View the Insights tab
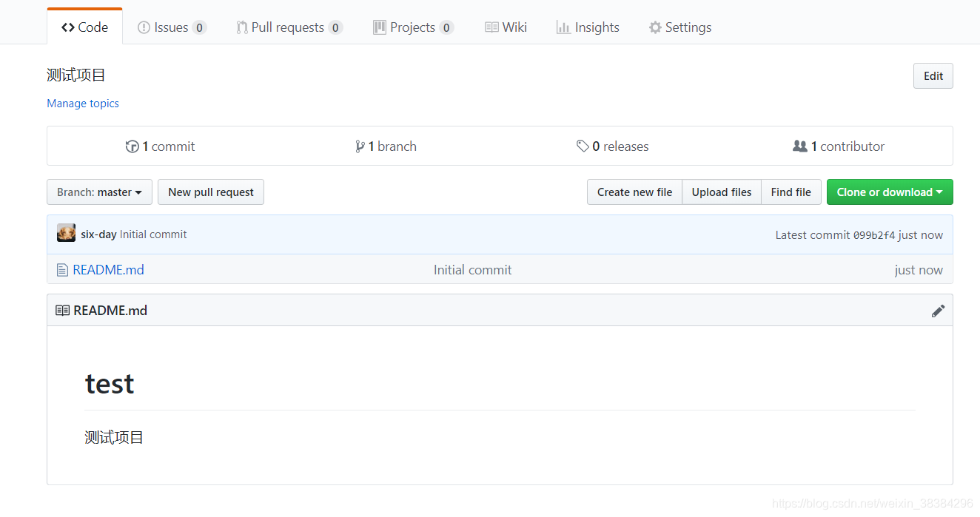This screenshot has height=517, width=980. point(588,27)
